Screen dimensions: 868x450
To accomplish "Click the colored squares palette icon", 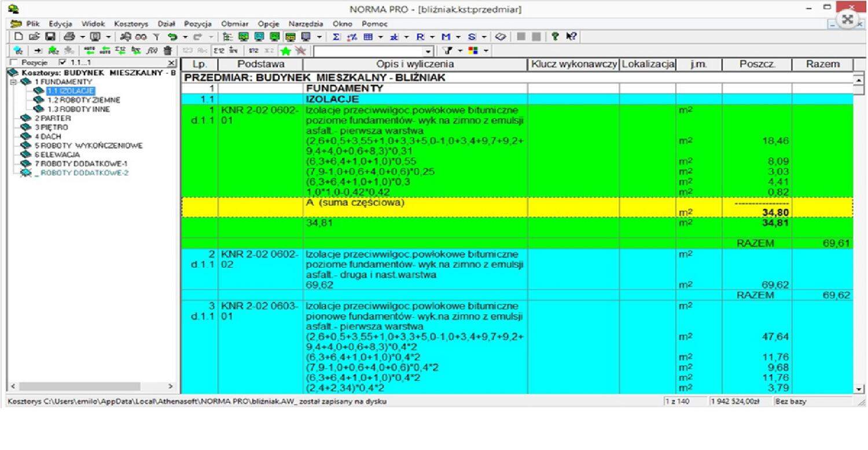I will click(473, 50).
